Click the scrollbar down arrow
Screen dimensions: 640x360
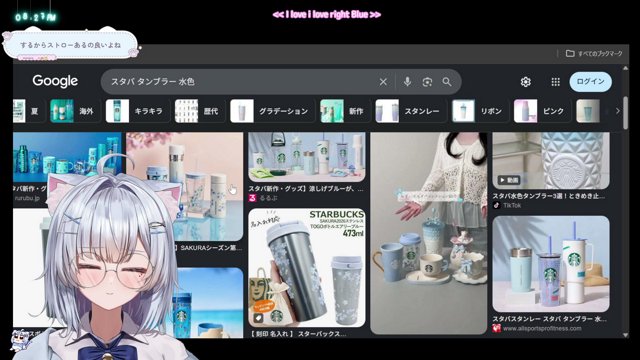point(625,335)
